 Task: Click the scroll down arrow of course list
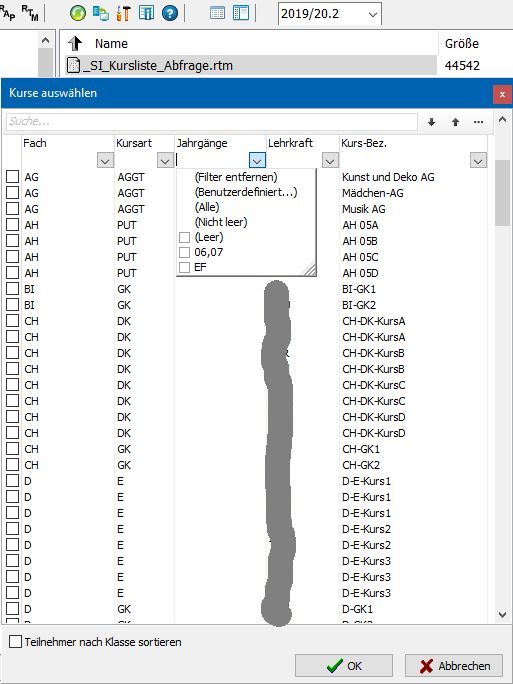503,615
